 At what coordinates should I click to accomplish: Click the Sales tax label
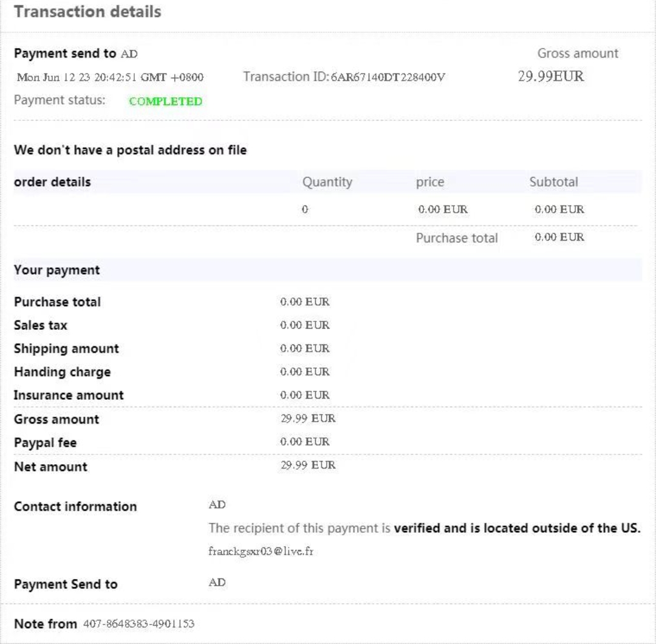[x=41, y=326]
